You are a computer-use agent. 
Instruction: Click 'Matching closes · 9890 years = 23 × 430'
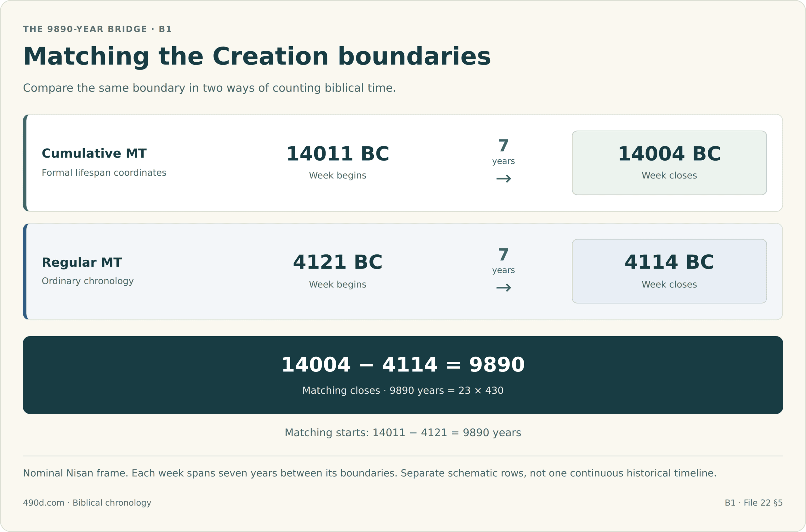(x=403, y=391)
